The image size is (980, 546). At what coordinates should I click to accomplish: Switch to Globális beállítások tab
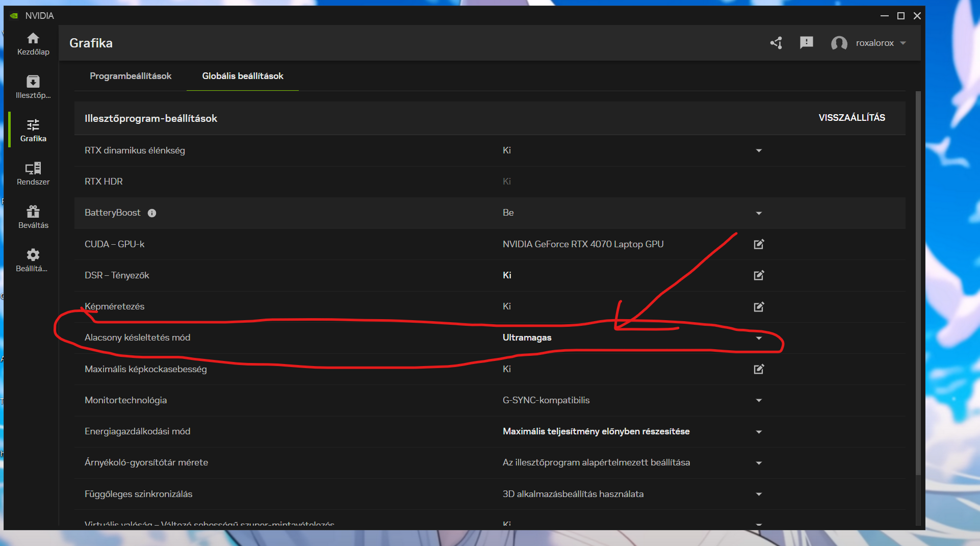click(x=243, y=76)
